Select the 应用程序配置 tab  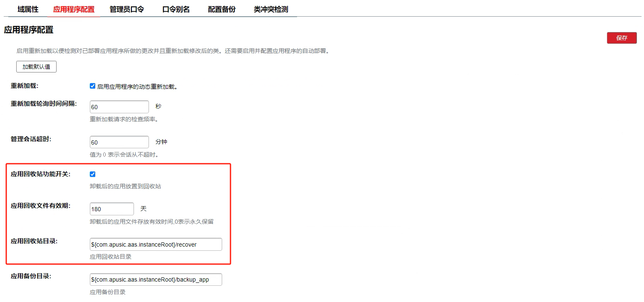(74, 9)
